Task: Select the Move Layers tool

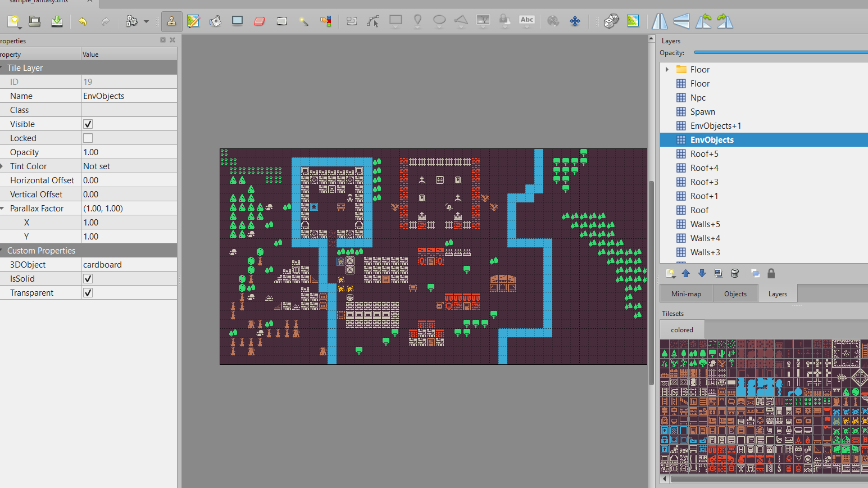Action: pyautogui.click(x=575, y=21)
